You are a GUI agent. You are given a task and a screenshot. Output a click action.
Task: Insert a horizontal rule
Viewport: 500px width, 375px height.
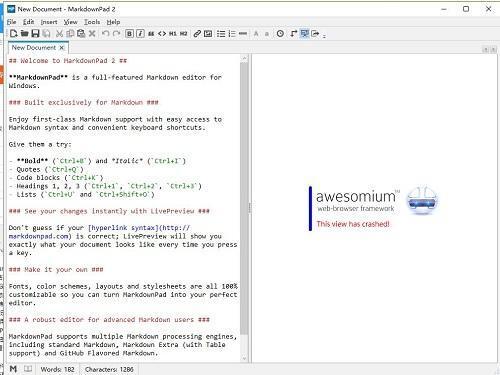243,33
